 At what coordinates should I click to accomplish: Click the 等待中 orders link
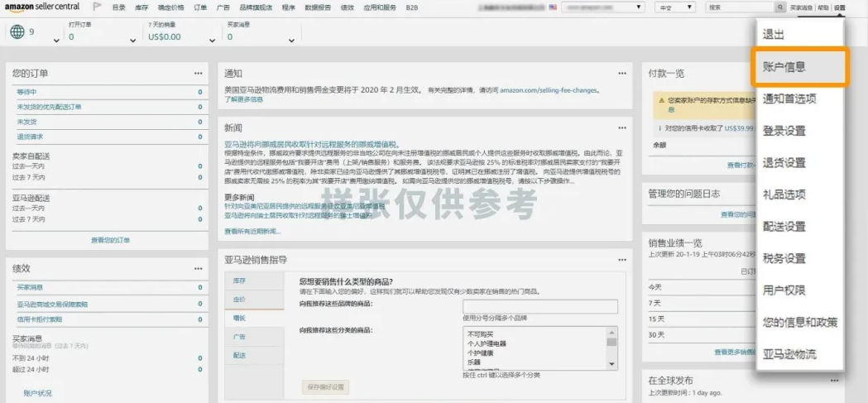pos(26,92)
